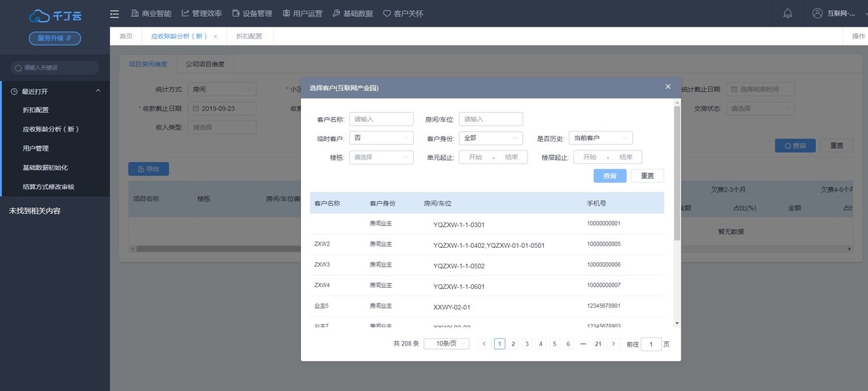Open the 商业智能 top menu
This screenshot has height=391, width=868.
tap(151, 14)
